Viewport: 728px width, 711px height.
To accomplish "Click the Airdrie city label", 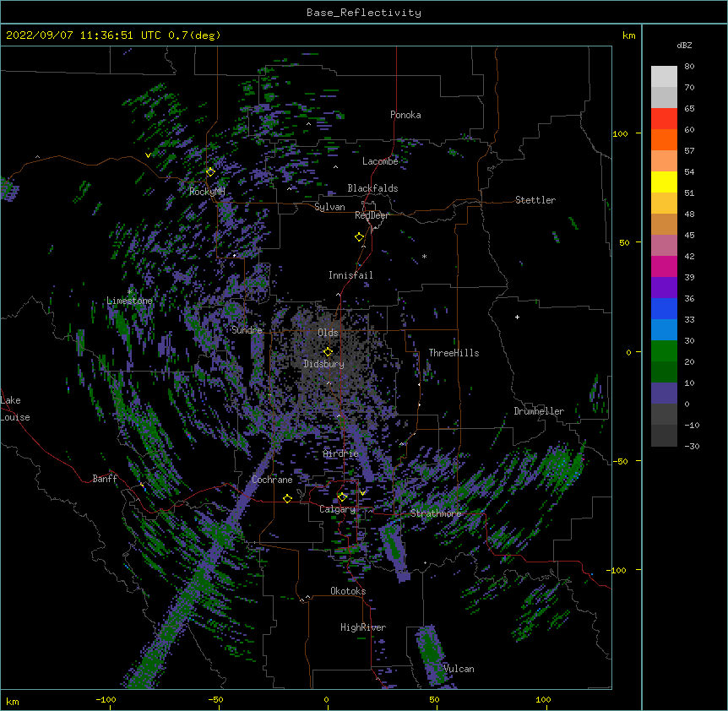I will pos(341,453).
